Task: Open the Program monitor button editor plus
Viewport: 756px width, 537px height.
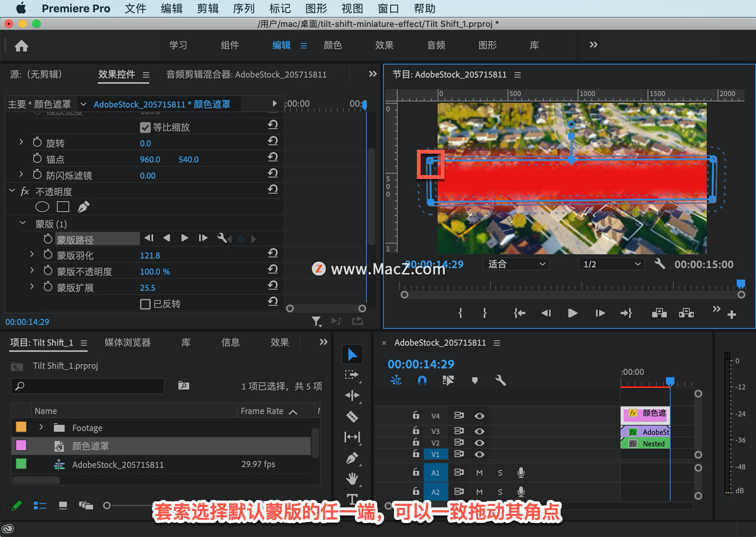Action: pyautogui.click(x=732, y=315)
